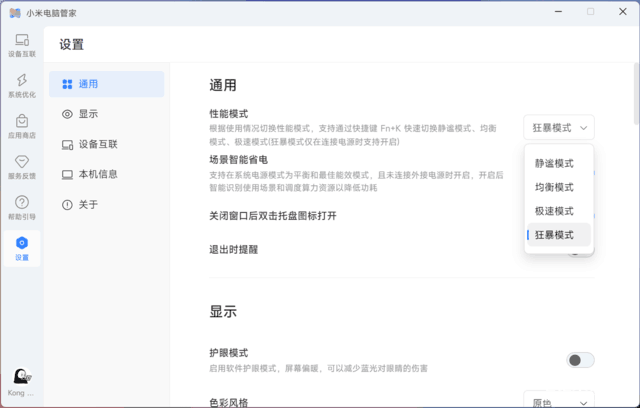Click the 退出时提醒 label
The width and height of the screenshot is (640, 408).
[233, 249]
